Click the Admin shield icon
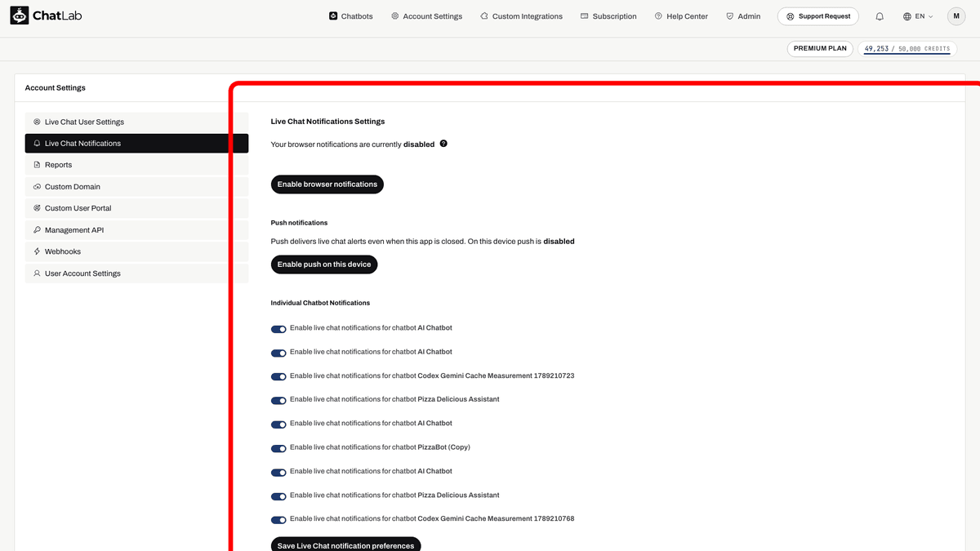Image resolution: width=980 pixels, height=551 pixels. click(729, 16)
